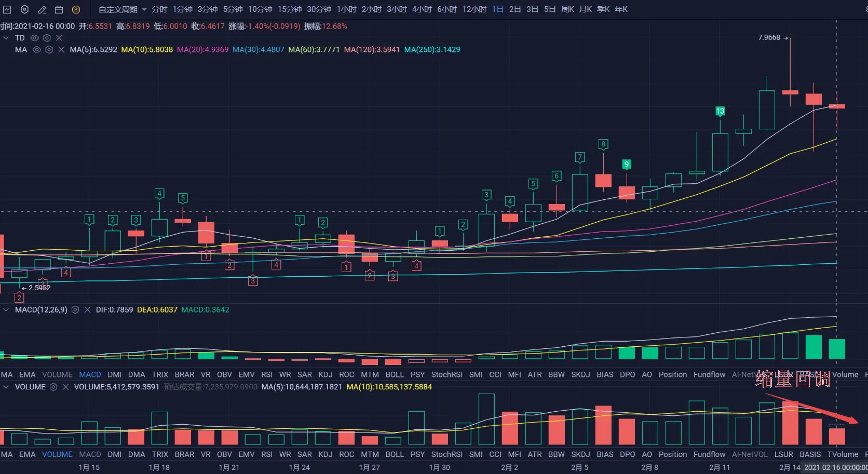Select OBV in lower indicator bar
868x474 pixels.
coord(224,454)
